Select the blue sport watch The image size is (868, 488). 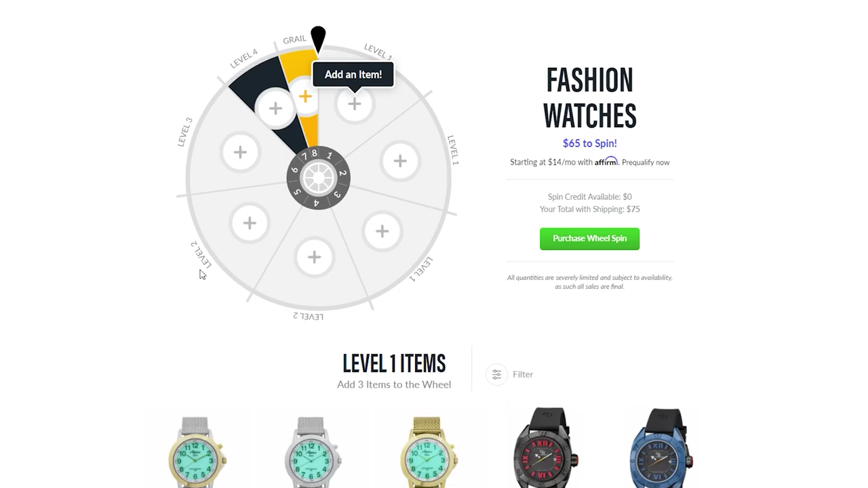(x=661, y=447)
